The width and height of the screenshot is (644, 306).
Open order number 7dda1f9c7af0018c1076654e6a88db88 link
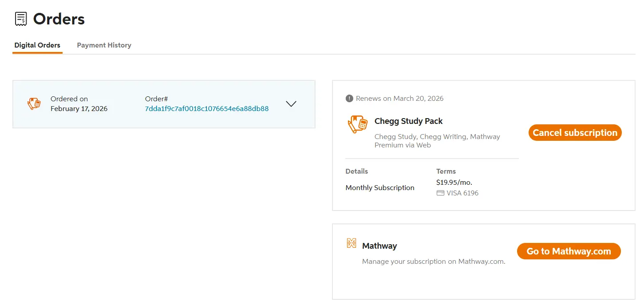pyautogui.click(x=207, y=109)
